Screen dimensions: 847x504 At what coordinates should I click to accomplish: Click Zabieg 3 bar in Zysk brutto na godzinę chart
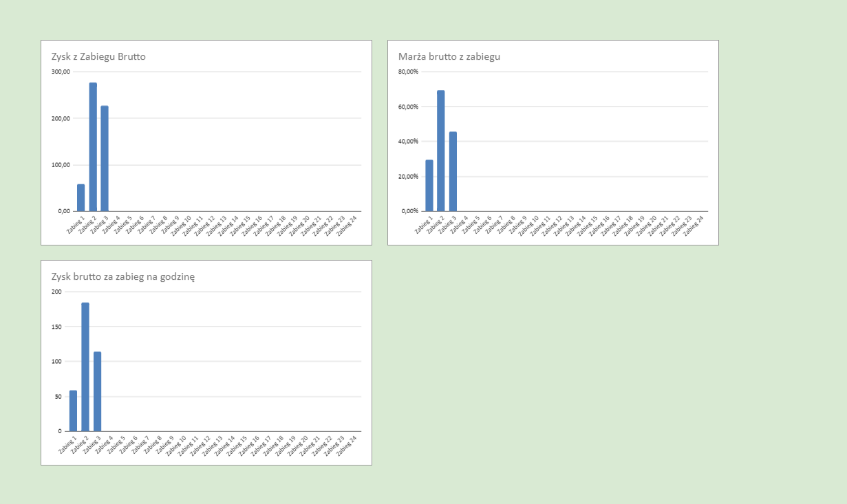click(x=97, y=391)
